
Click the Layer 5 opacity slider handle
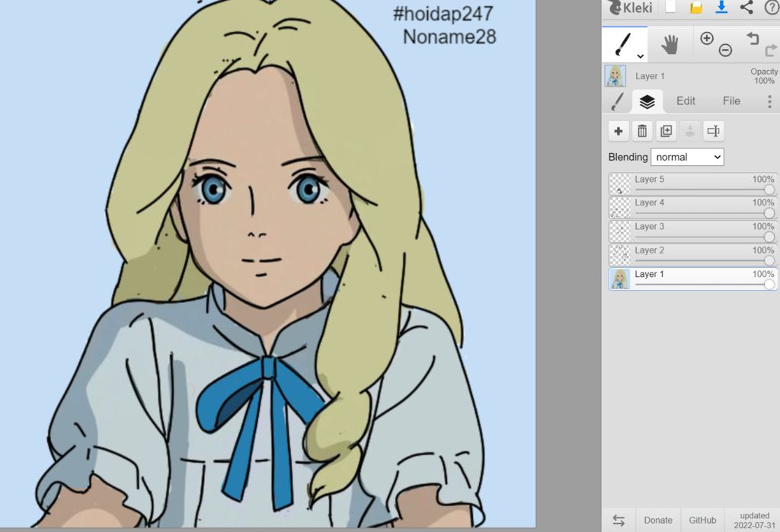pyautogui.click(x=769, y=190)
